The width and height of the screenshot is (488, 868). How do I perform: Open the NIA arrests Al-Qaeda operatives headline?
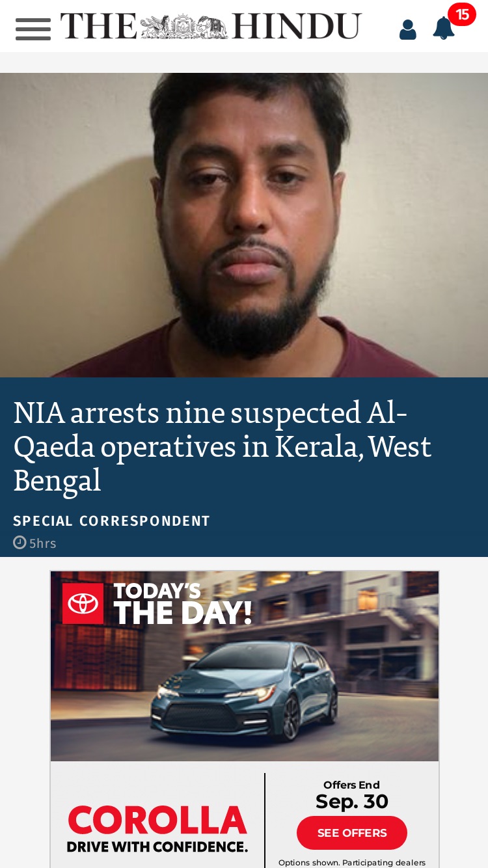coord(223,446)
